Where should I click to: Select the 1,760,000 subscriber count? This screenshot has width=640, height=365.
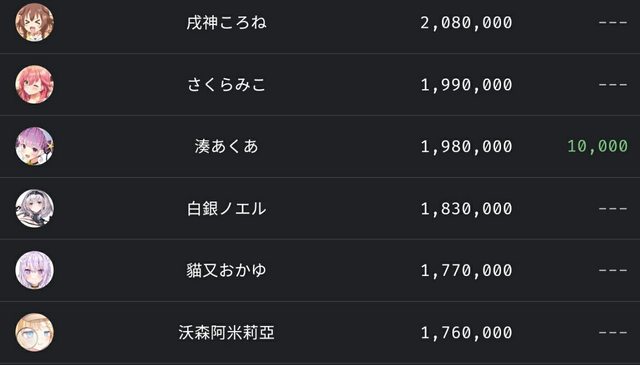[466, 333]
